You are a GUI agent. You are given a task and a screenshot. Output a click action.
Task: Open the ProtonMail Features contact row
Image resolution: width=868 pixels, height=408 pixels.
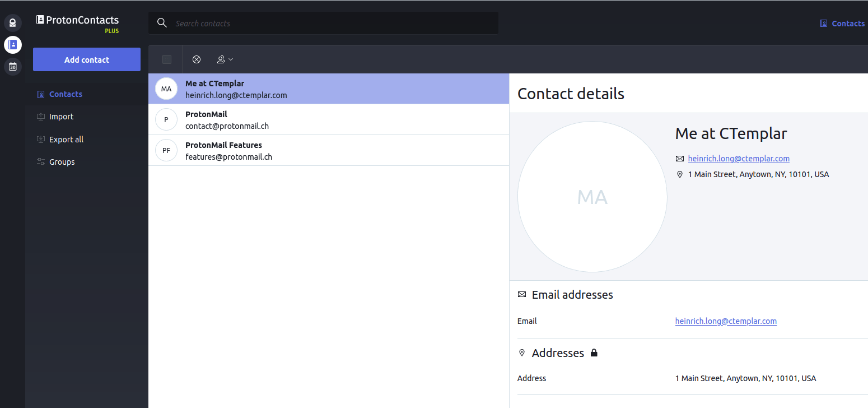point(329,150)
